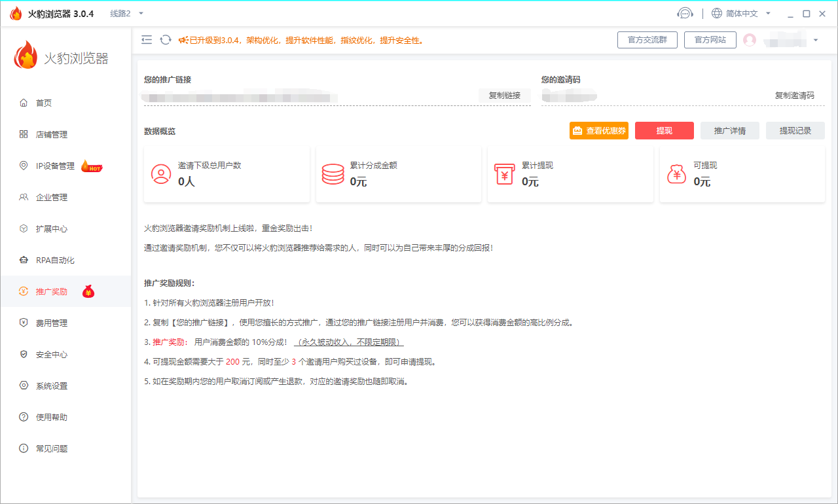838x504 pixels.
Task: Click the upgrade notice about version 3.0.4
Action: click(307, 40)
